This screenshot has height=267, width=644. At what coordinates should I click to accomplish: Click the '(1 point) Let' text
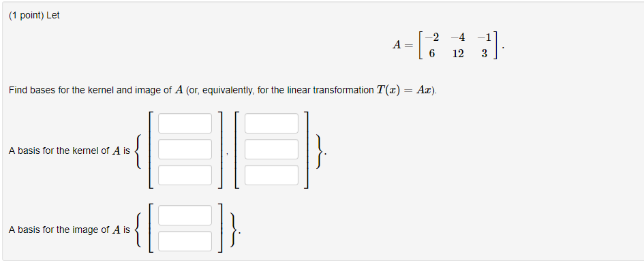[34, 16]
